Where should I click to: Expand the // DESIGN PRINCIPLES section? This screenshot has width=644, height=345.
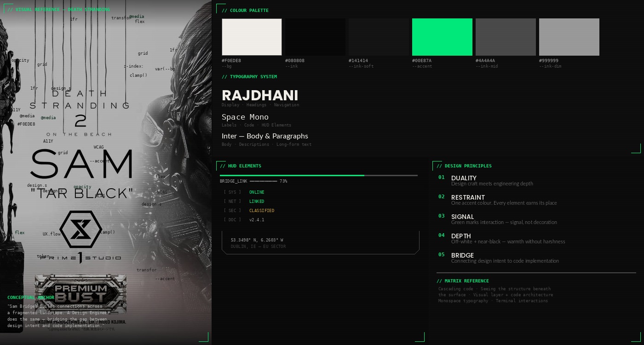click(465, 166)
